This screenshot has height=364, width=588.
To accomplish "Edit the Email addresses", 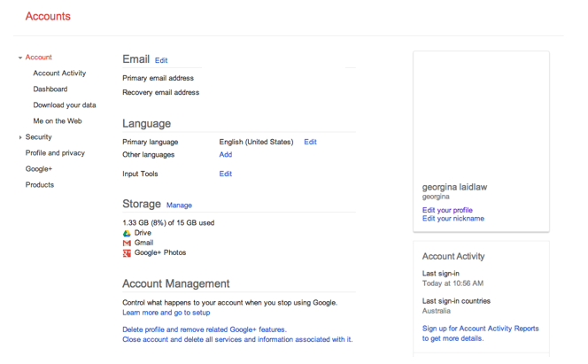I will point(161,61).
